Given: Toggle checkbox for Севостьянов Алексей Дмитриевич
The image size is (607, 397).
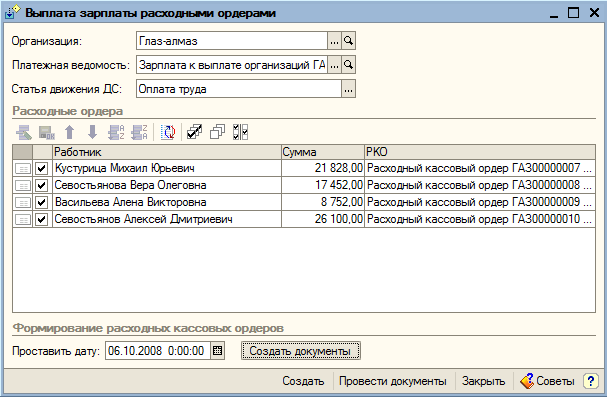Looking at the screenshot, I should tap(41, 219).
